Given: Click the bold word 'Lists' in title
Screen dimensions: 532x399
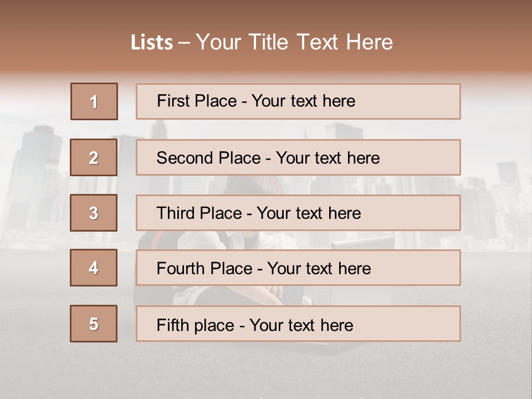Looking at the screenshot, I should pyautogui.click(x=152, y=43).
